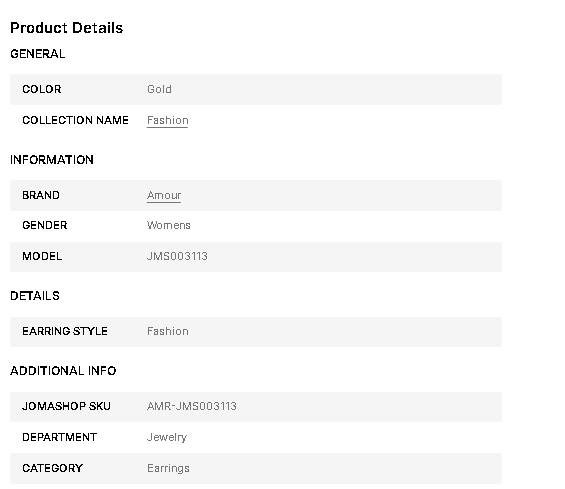Click the MODEL row label
This screenshot has width=565, height=489.
42,256
